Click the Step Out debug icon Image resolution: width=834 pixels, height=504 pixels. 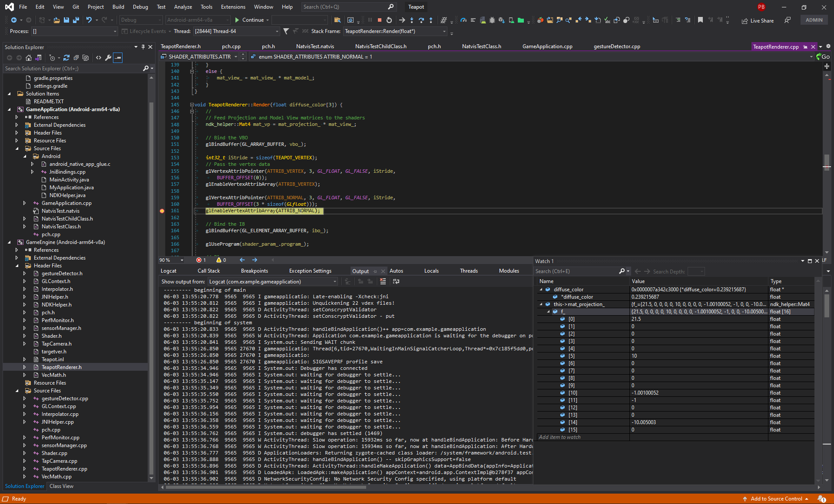pyautogui.click(x=433, y=20)
